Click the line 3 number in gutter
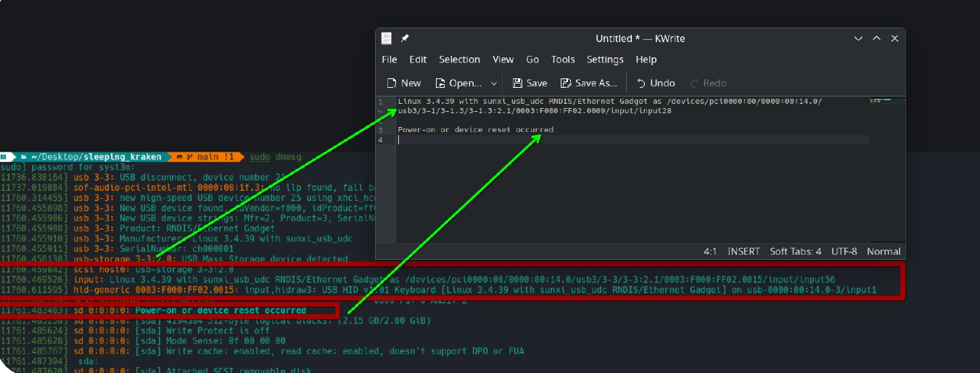The image size is (980, 373). [380, 130]
